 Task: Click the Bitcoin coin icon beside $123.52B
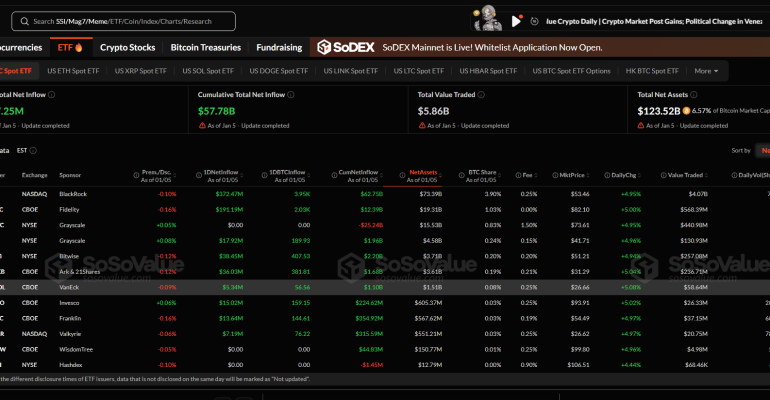[x=687, y=111]
